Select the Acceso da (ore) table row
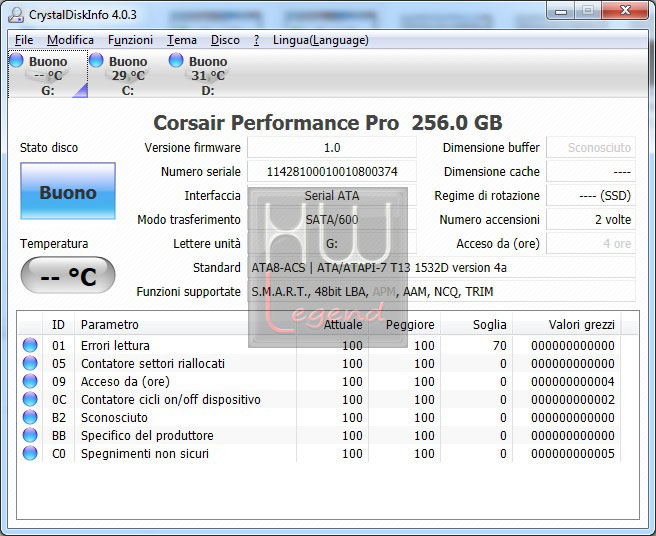 [x=320, y=382]
